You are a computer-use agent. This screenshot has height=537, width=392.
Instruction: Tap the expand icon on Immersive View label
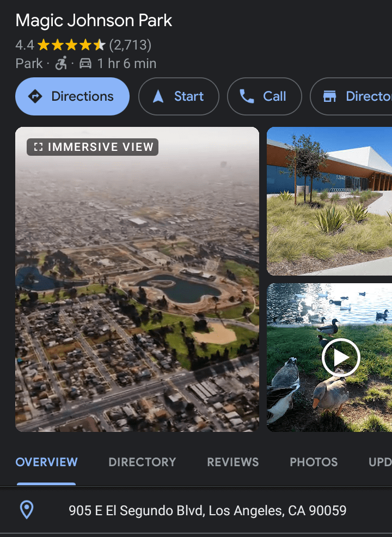[38, 147]
